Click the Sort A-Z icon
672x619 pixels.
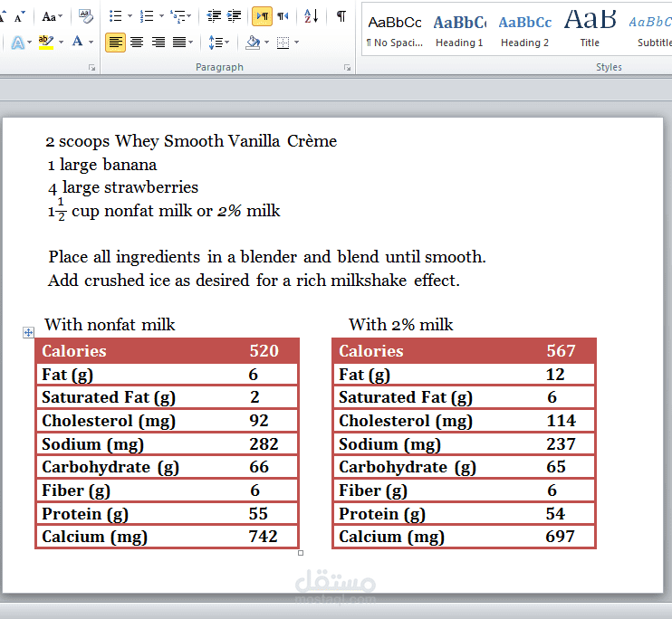coord(312,16)
